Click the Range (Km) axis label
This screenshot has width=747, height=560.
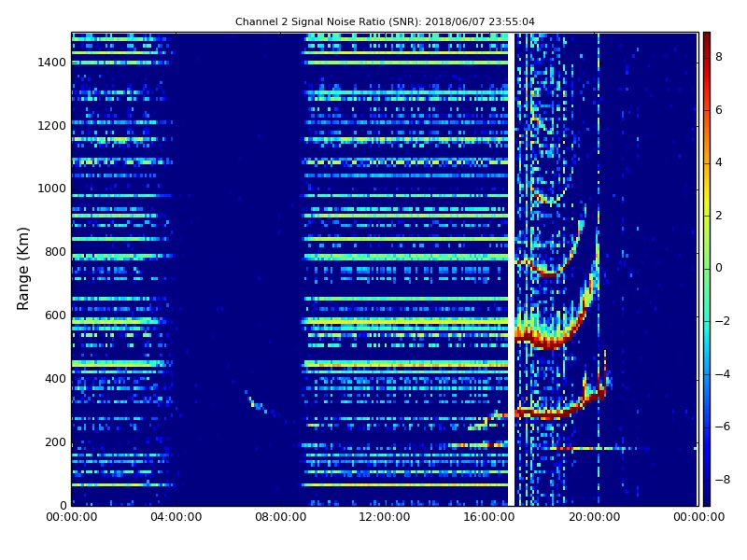(x=22, y=269)
